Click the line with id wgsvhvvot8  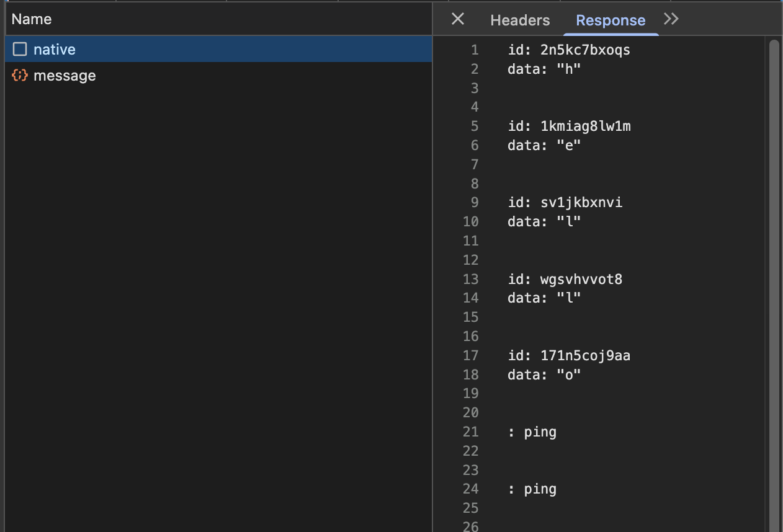coord(565,279)
